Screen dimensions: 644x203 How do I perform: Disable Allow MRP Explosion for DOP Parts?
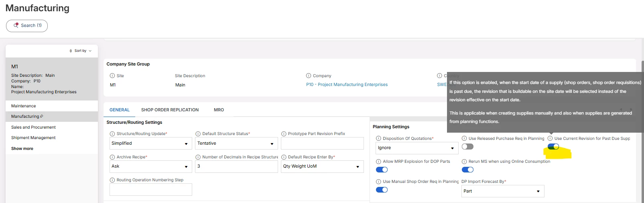coord(382,170)
